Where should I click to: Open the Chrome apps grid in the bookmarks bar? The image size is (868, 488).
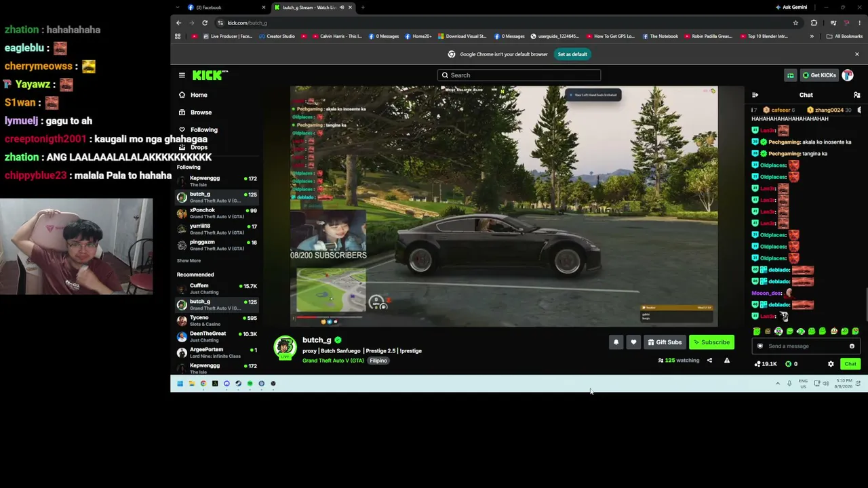(178, 36)
